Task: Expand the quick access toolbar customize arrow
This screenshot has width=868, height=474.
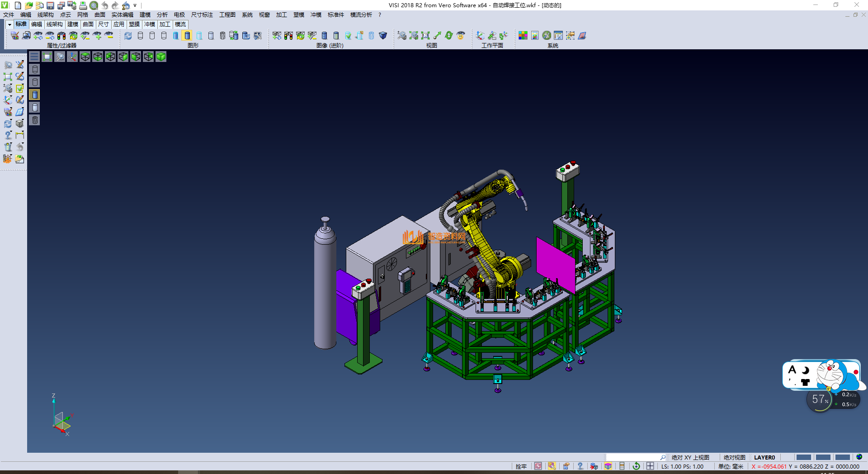Action: point(135,5)
